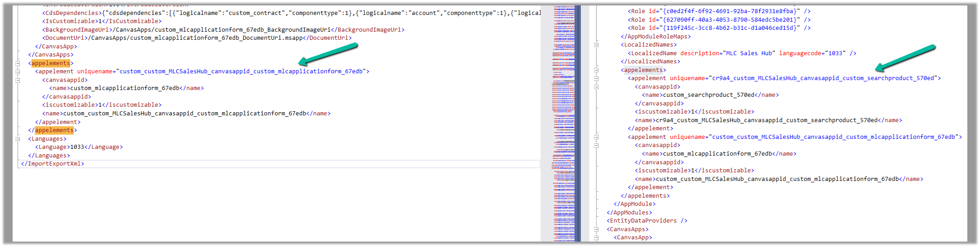
Task: Collapse the cr9a4 searchproduct appelement node
Action: tap(596, 78)
